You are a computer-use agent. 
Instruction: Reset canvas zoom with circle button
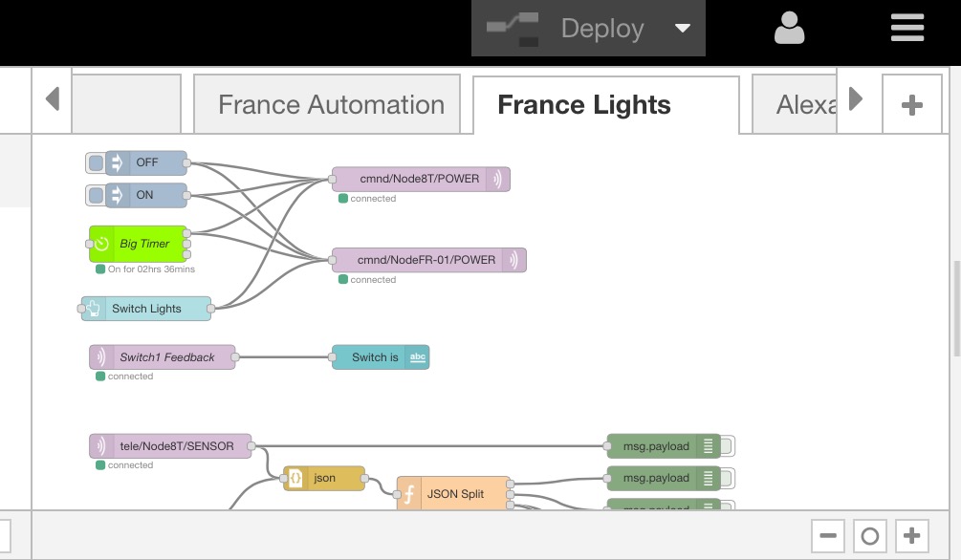(x=869, y=536)
